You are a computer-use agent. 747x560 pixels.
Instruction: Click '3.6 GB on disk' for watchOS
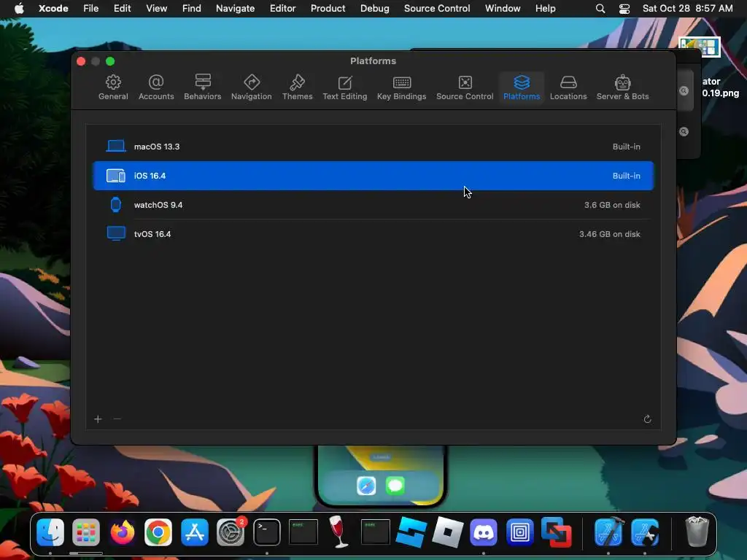point(612,205)
